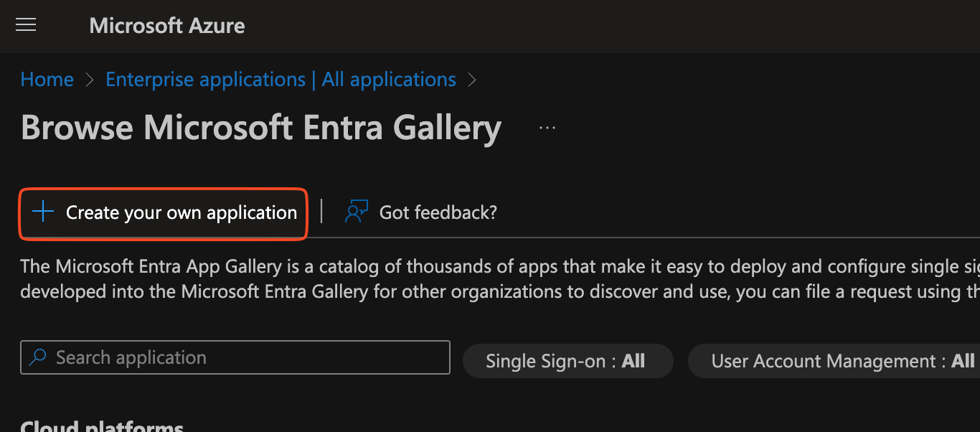Click the plus icon for creating application
Screen dimensions: 980x432
(x=44, y=212)
